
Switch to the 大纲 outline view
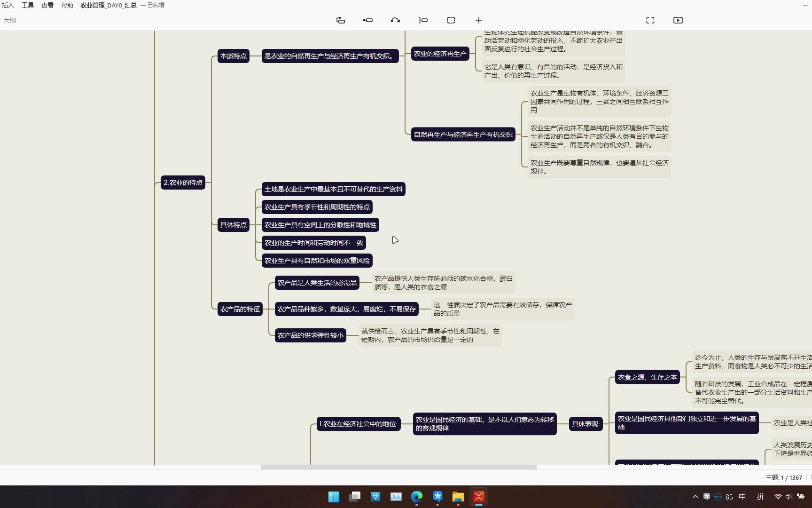10,20
